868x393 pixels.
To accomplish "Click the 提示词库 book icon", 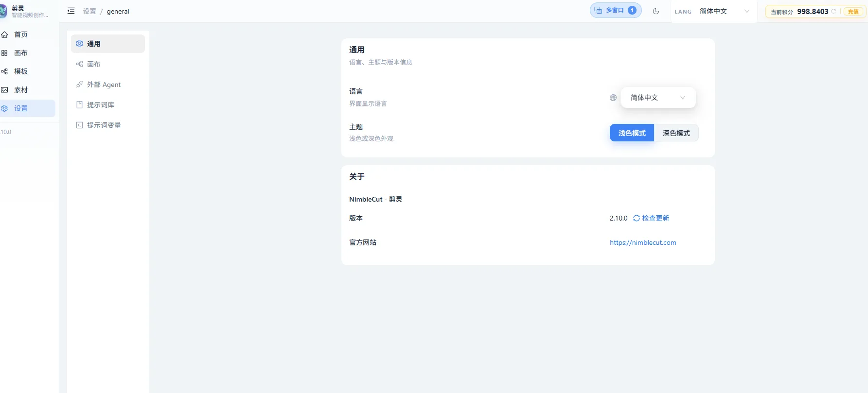I will (x=80, y=105).
